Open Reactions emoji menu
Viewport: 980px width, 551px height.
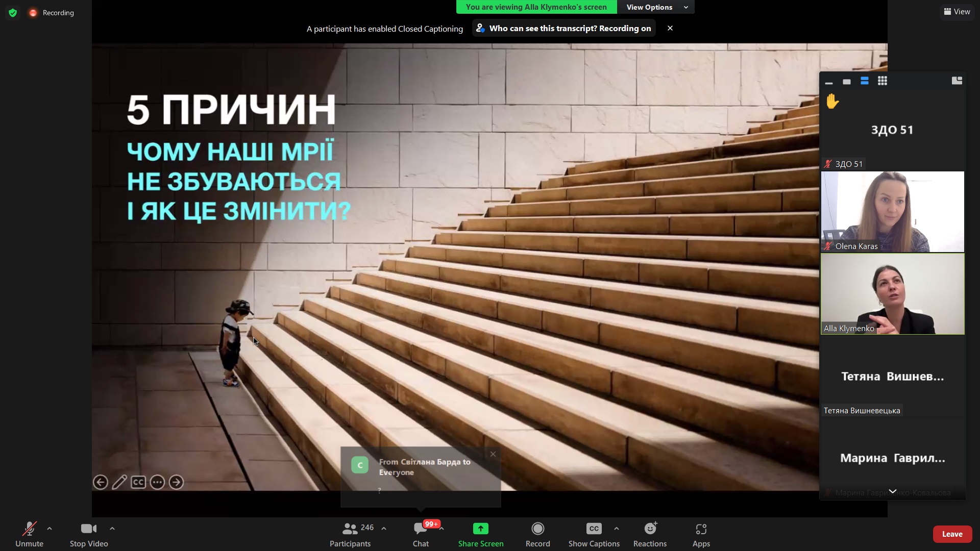click(x=650, y=529)
